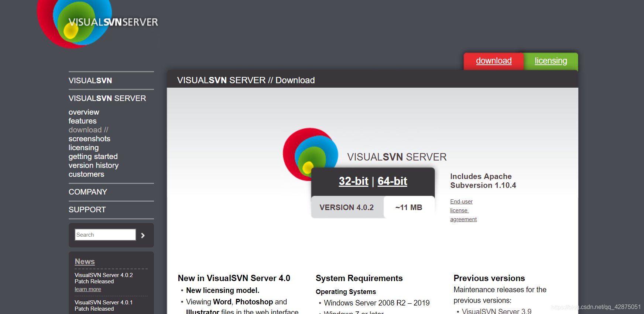Click the System Requirements heading
Image resolution: width=644 pixels, height=314 pixels.
(x=359, y=278)
